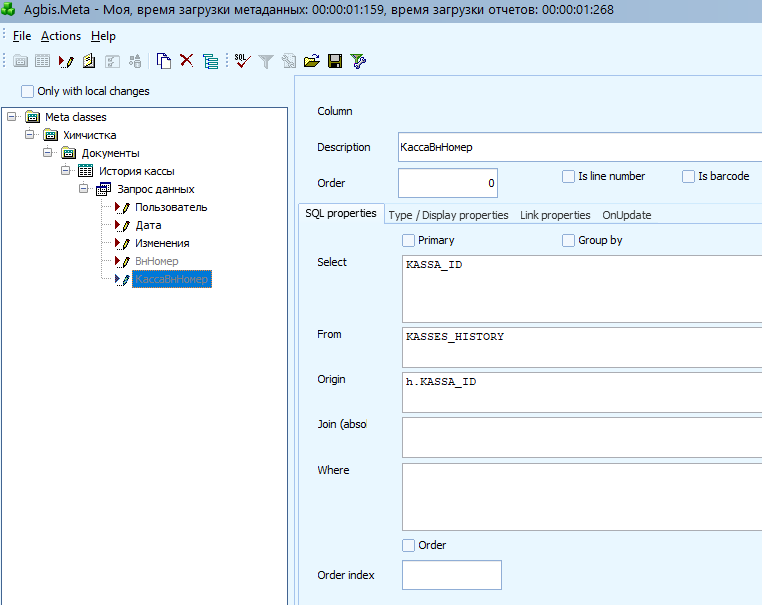The width and height of the screenshot is (762, 605).
Task: Open a file with the open folder icon
Action: point(312,61)
